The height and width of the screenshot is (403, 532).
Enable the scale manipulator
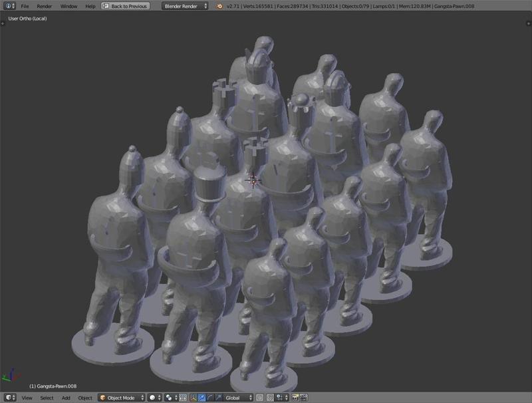(x=219, y=398)
